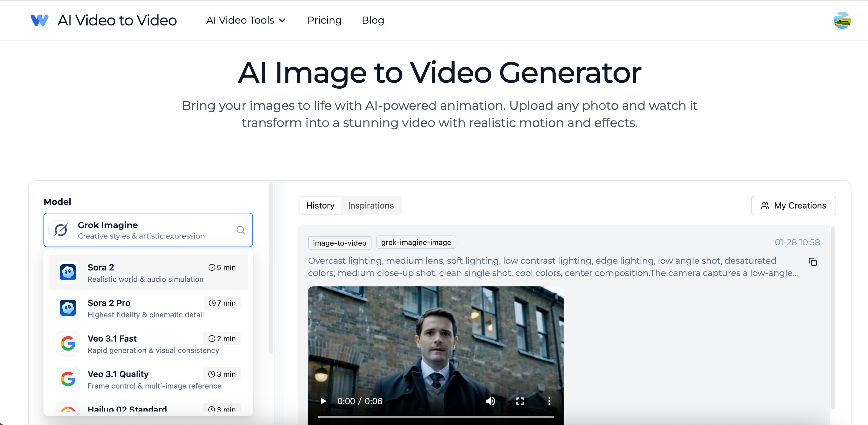Open the Grok Imagine model selector

[x=148, y=230]
